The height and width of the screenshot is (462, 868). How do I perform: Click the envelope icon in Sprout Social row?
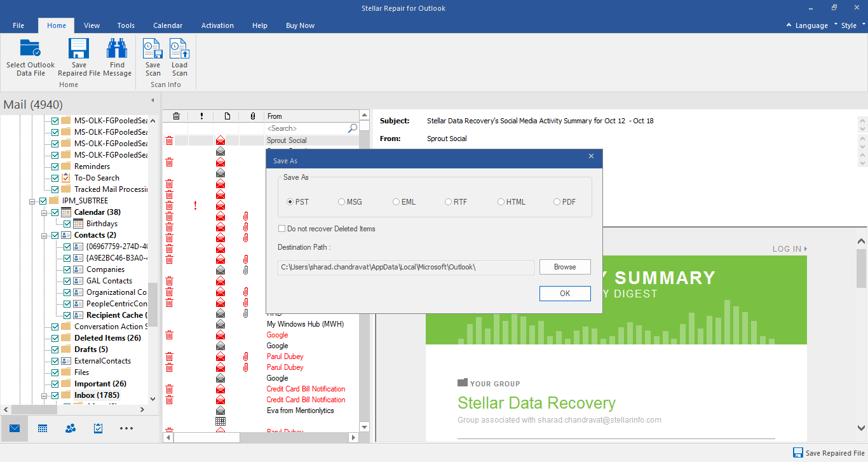220,140
